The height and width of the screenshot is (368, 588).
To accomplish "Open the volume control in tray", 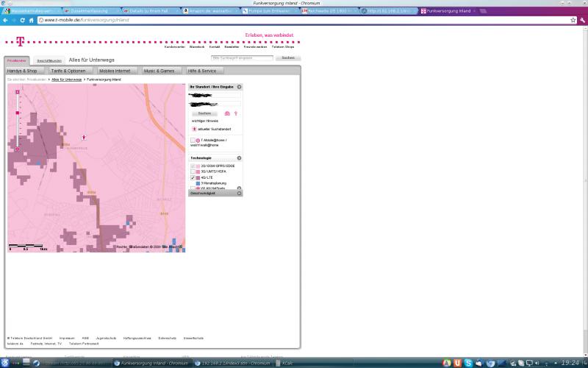I will click(537, 363).
